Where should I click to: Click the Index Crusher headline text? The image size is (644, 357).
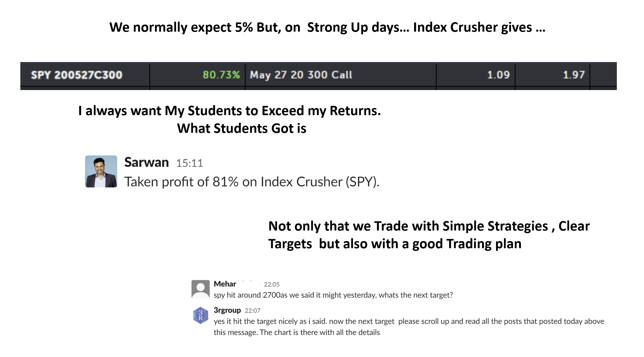point(327,27)
